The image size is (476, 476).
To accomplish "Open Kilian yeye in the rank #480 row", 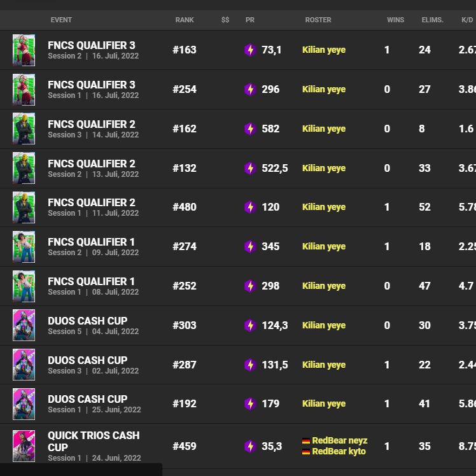I will [x=324, y=207].
